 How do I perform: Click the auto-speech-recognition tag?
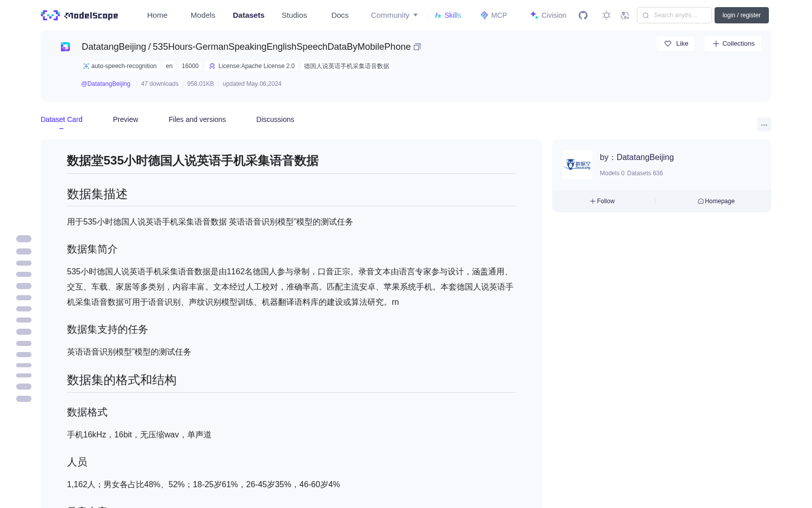click(120, 66)
